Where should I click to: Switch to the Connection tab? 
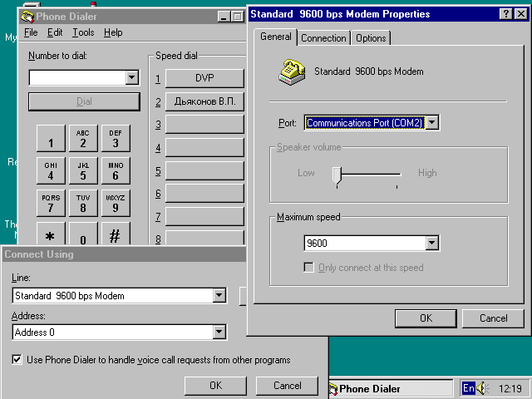[x=323, y=38]
